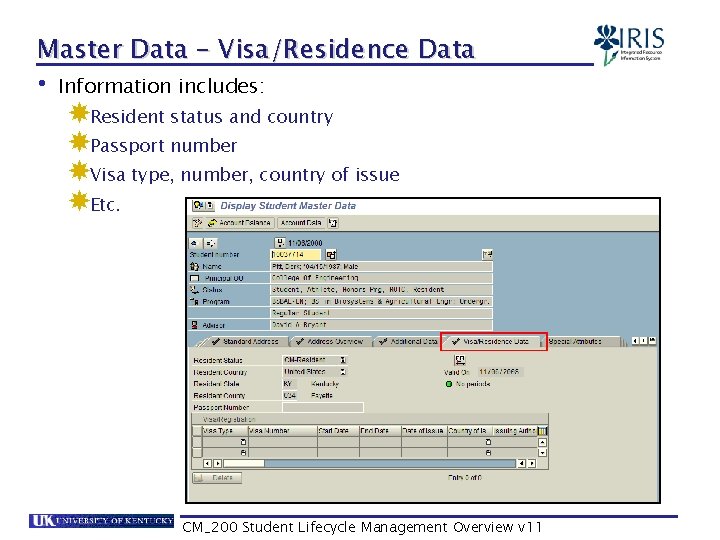Open the tab list icon at tab strip end

click(x=652, y=340)
